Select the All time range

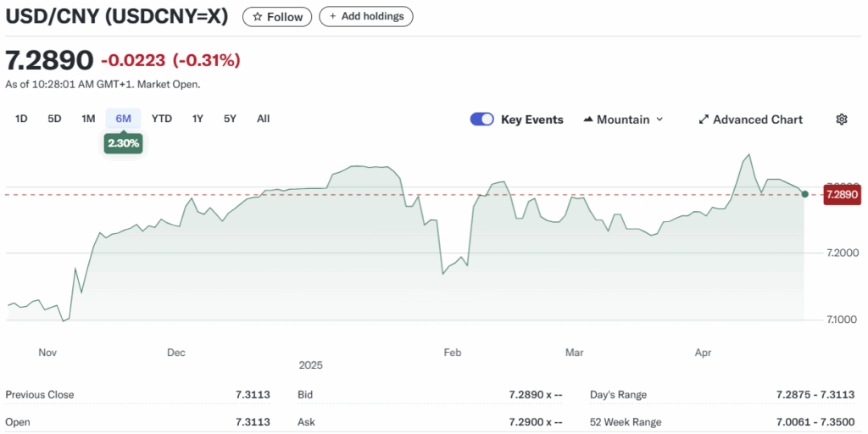point(263,119)
